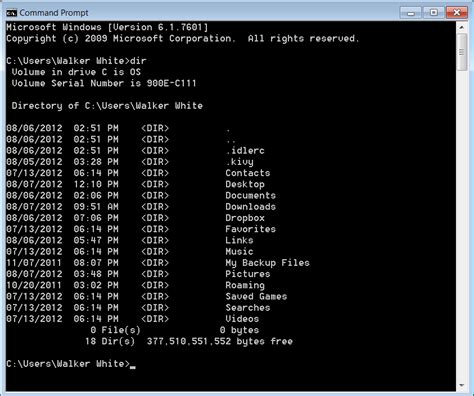Click the Downloads directory name
Viewport: 474px width, 396px height.
[x=251, y=207]
